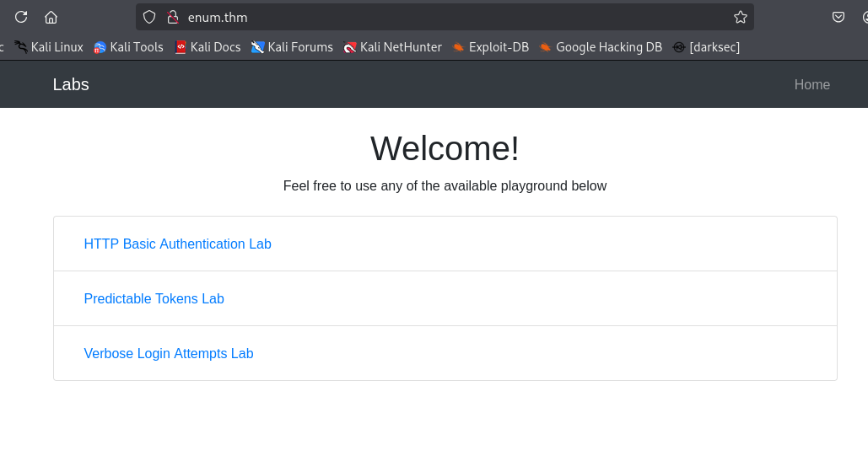Open the Kali Docs bookmark
Screen dimensions: 868x461
pos(208,47)
